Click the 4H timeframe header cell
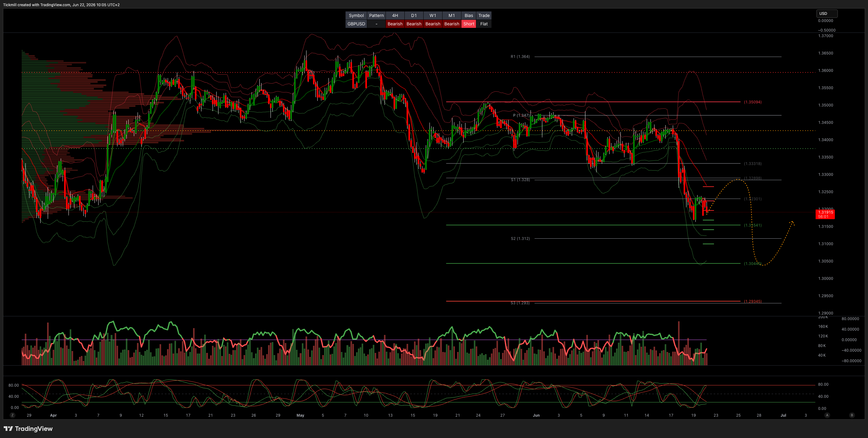Screen dimensions: 868x438 [x=395, y=15]
